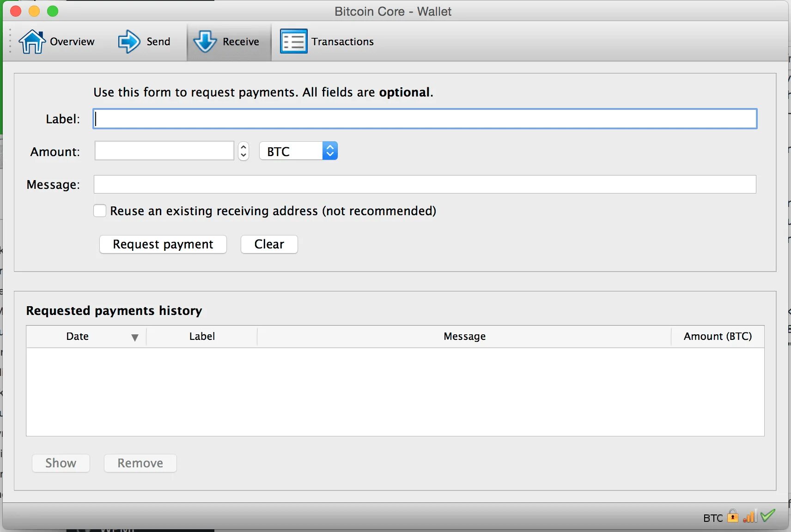Click the Remove button
The width and height of the screenshot is (791, 532).
(x=140, y=463)
